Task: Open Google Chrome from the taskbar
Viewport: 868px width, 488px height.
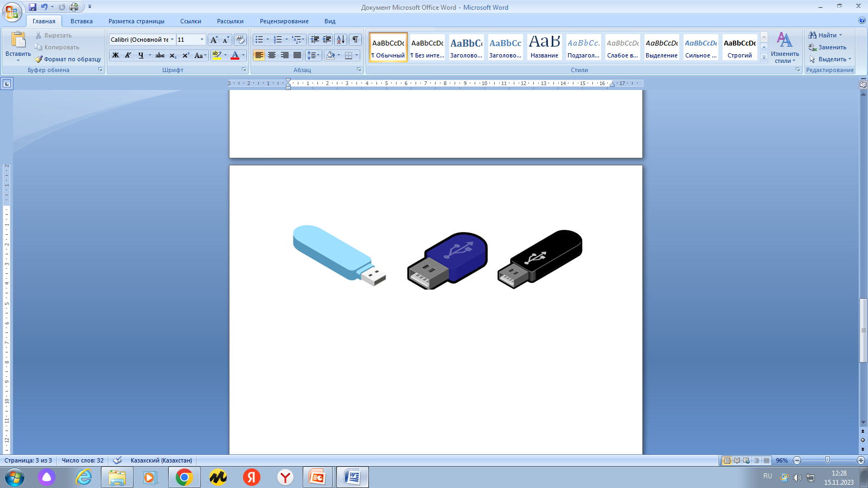Action: click(184, 477)
